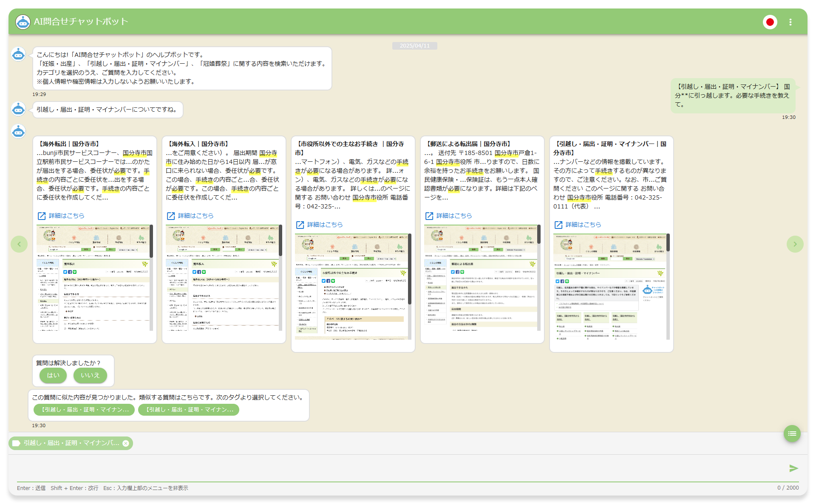Click the 【海外転入｜国分寺市】 card title
The width and height of the screenshot is (816, 504).
coord(198,144)
